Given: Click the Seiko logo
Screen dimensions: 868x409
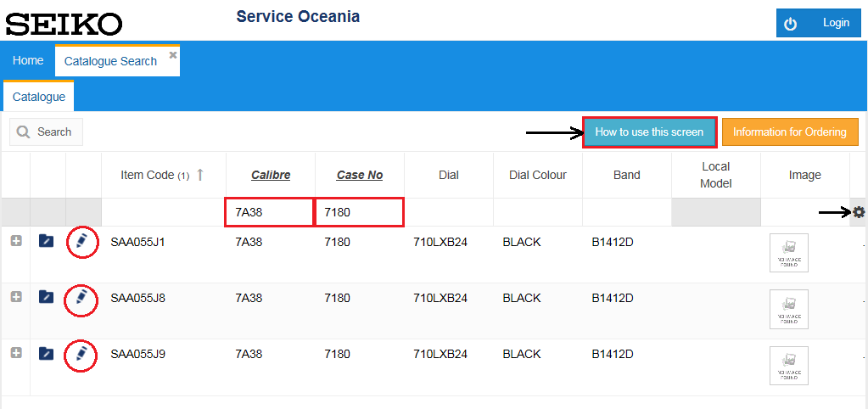Looking at the screenshot, I should click(64, 23).
